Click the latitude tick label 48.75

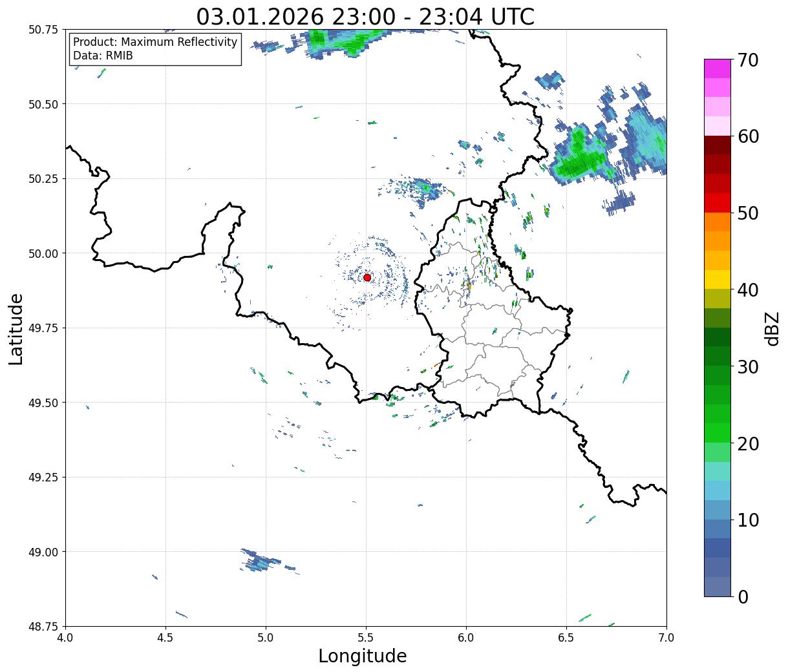(43, 626)
